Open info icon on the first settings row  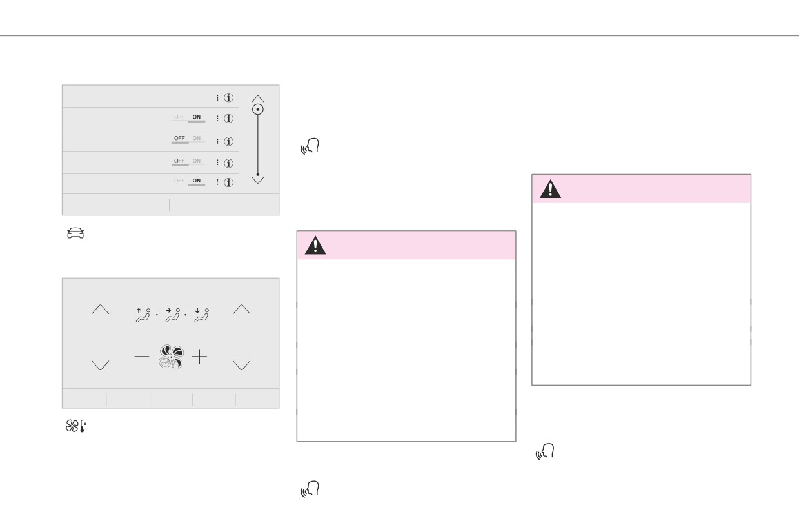pos(228,98)
